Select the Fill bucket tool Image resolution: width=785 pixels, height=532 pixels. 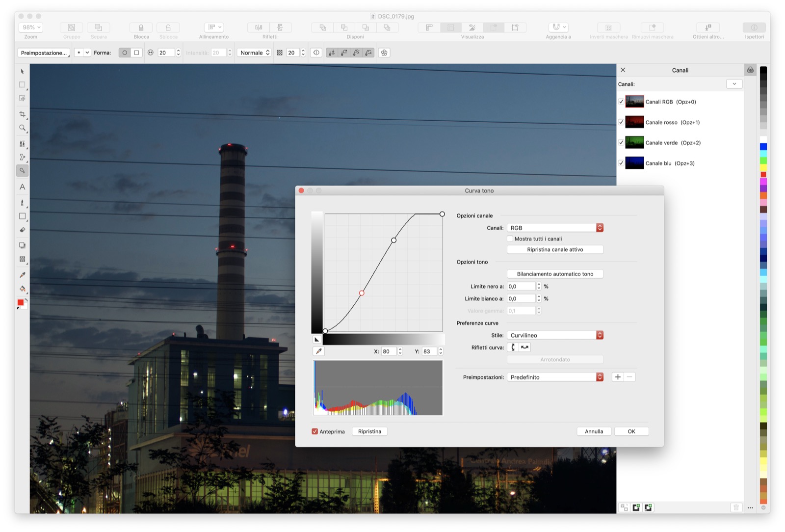[22, 289]
